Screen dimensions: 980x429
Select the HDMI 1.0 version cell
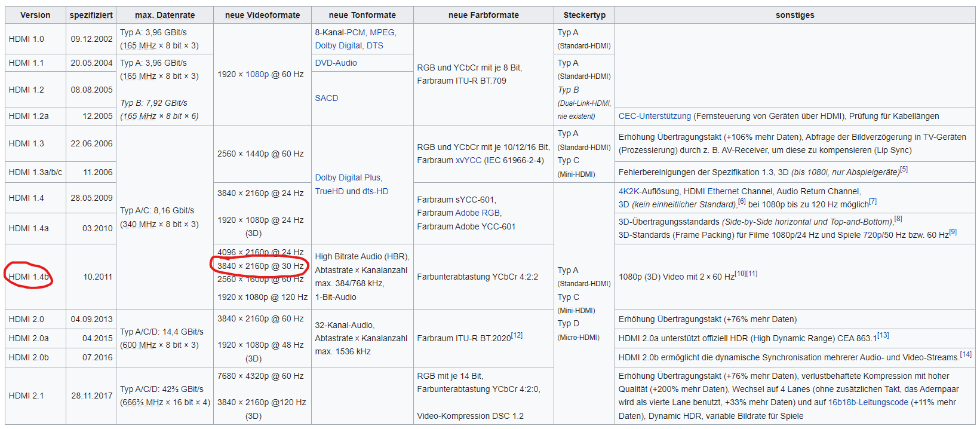tap(35, 39)
